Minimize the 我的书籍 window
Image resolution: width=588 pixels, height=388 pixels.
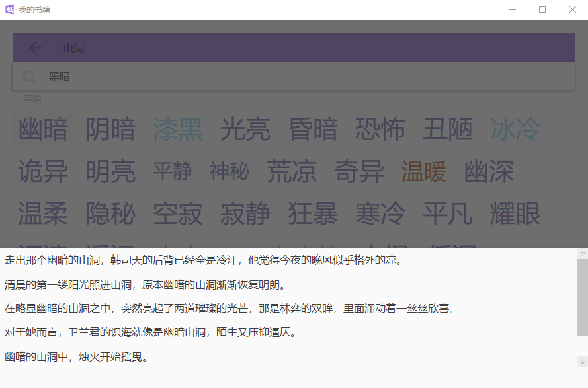pos(513,9)
